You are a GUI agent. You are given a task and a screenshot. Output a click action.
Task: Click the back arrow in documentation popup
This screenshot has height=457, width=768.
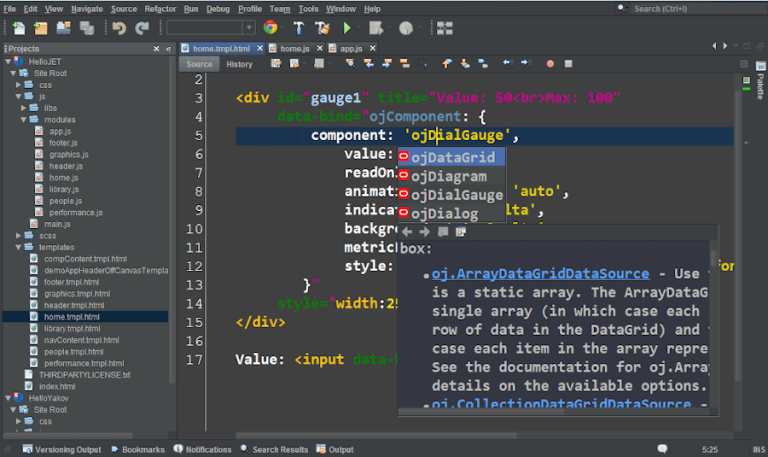pyautogui.click(x=407, y=232)
